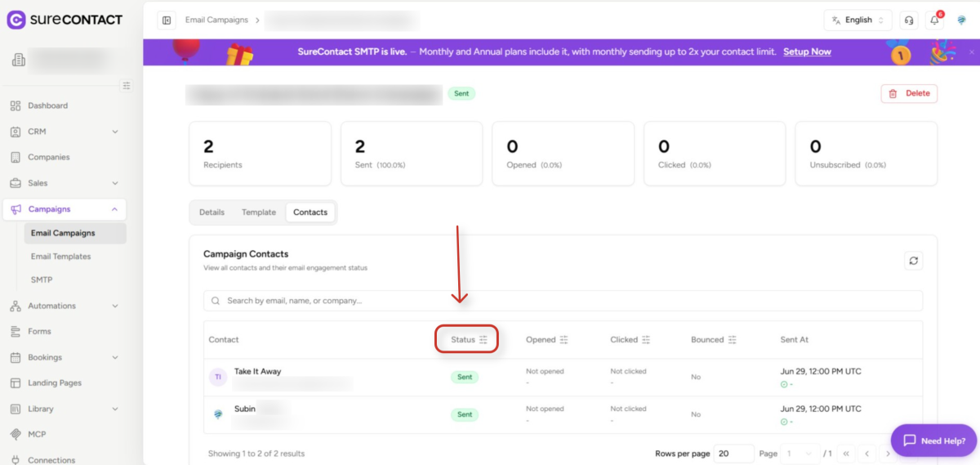
Task: Open the Status column filter icon
Action: [x=483, y=340]
